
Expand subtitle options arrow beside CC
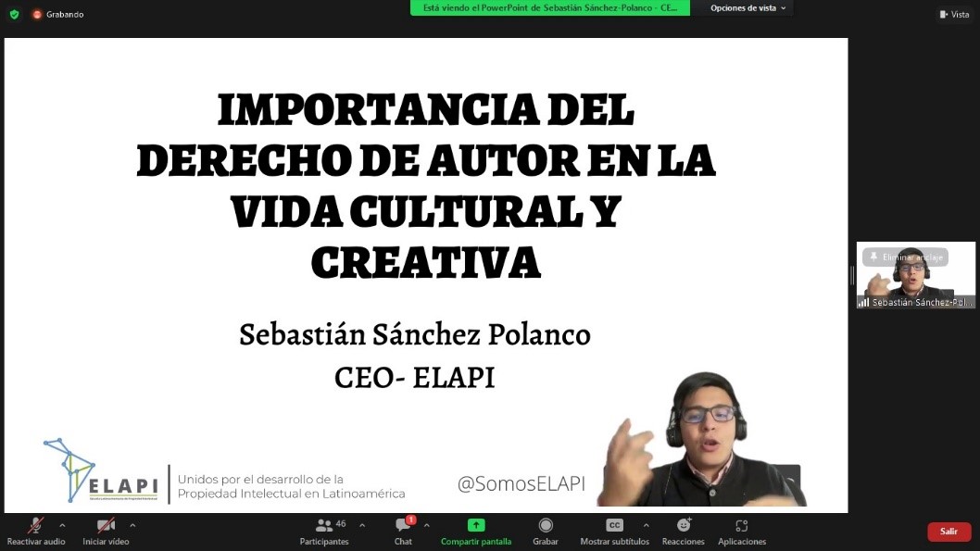pos(647,525)
